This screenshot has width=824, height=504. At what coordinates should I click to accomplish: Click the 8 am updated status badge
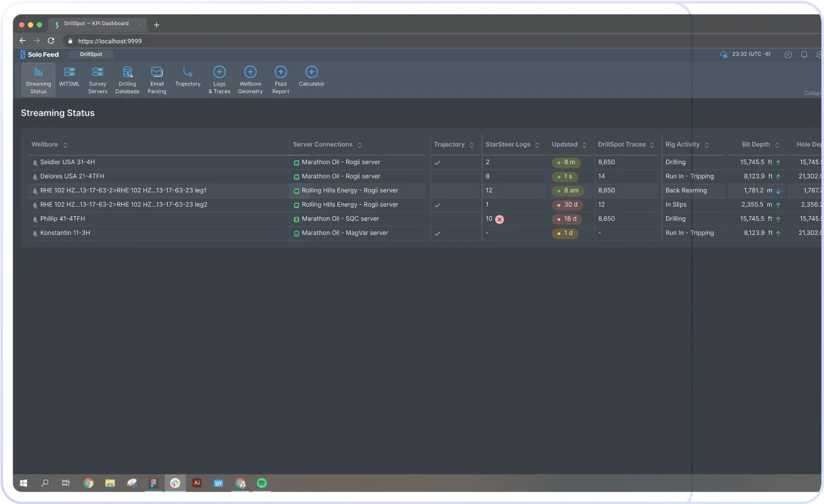click(x=568, y=190)
